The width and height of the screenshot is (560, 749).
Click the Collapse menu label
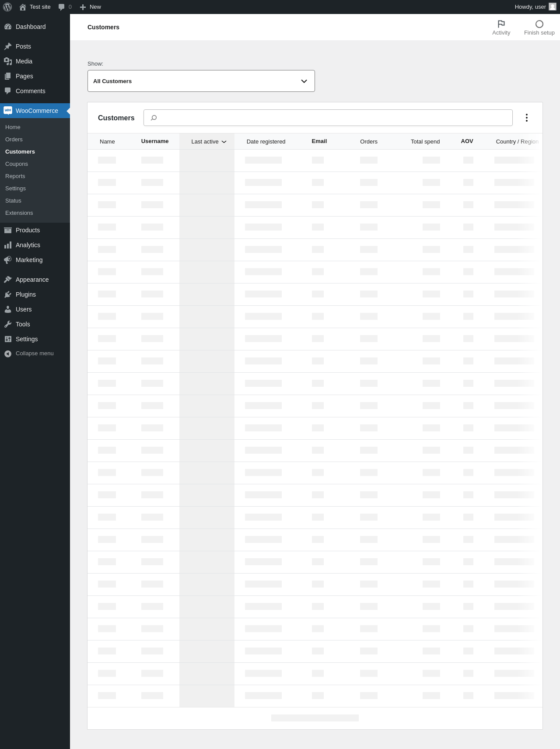[x=35, y=353]
